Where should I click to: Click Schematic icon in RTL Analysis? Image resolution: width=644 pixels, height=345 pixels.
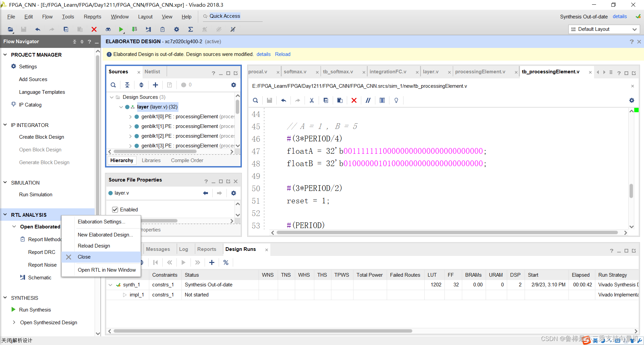pos(22,277)
